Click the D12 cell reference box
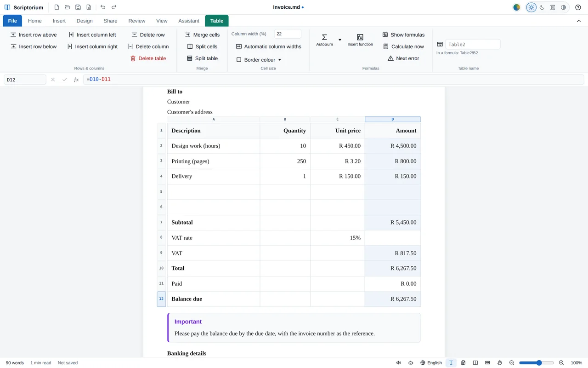The image size is (588, 368). click(25, 80)
